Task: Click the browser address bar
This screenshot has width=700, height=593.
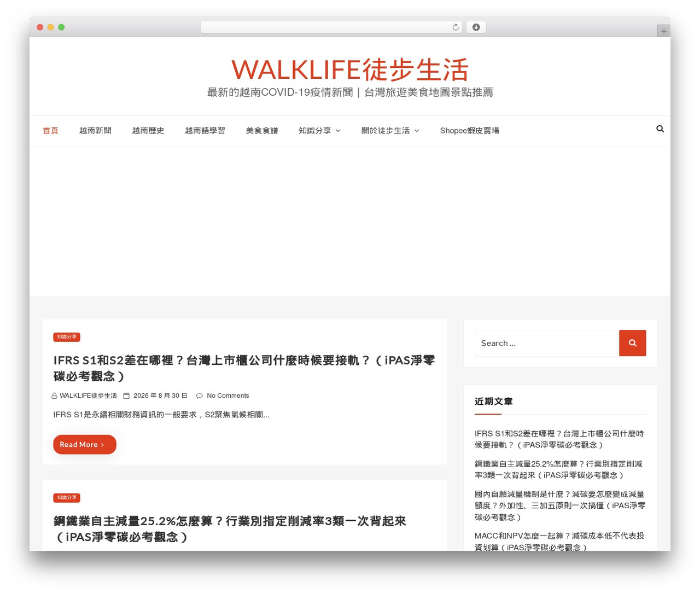Action: pyautogui.click(x=331, y=27)
